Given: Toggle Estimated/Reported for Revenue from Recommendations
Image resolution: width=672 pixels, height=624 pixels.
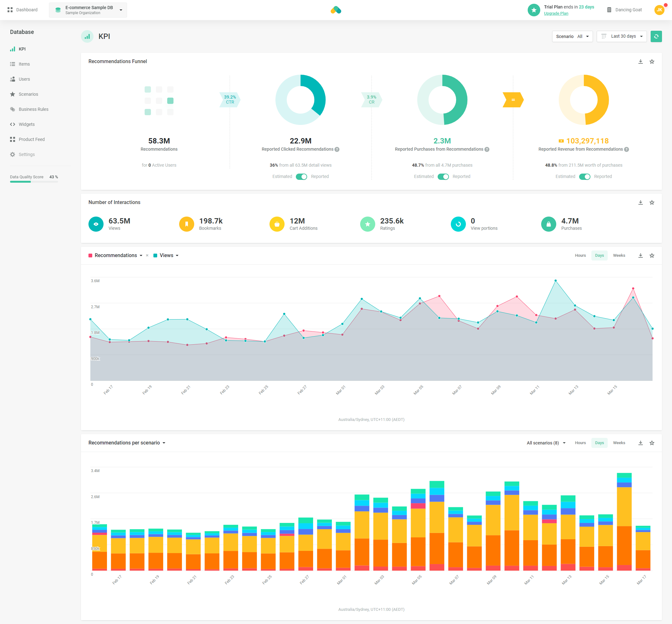Looking at the screenshot, I should 584,177.
